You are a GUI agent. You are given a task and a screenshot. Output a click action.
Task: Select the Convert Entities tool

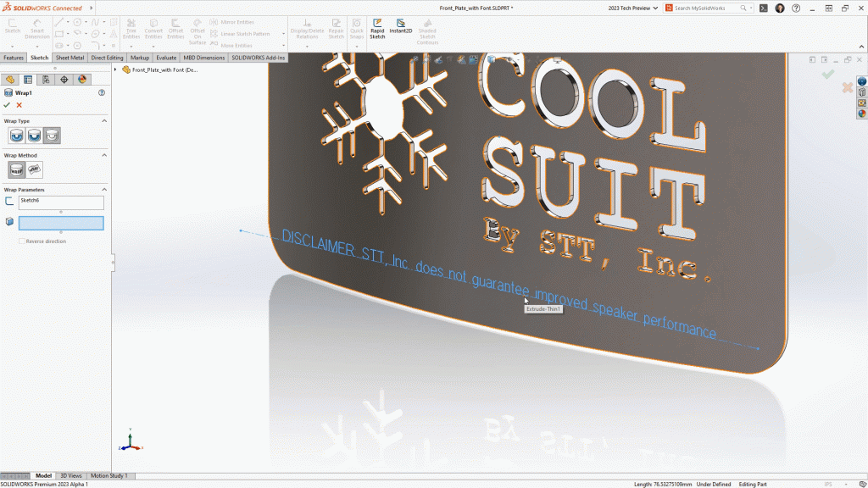153,29
